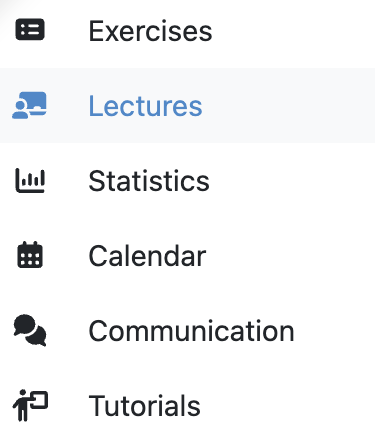Viewport: 375px width, 437px height.
Task: Click empty space right of Exercises label
Action: click(x=293, y=31)
